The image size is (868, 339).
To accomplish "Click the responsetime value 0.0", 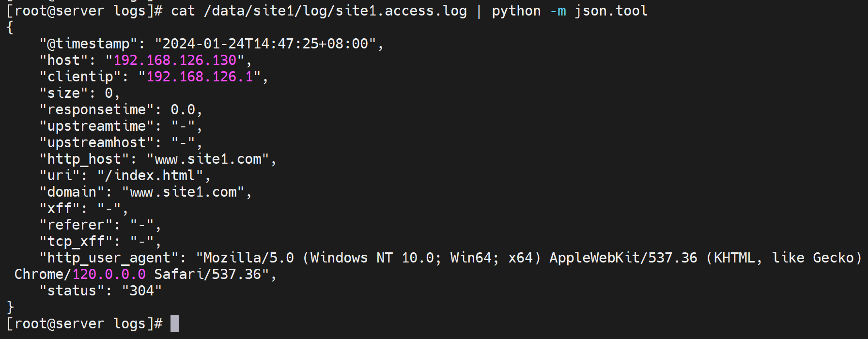I will [183, 109].
